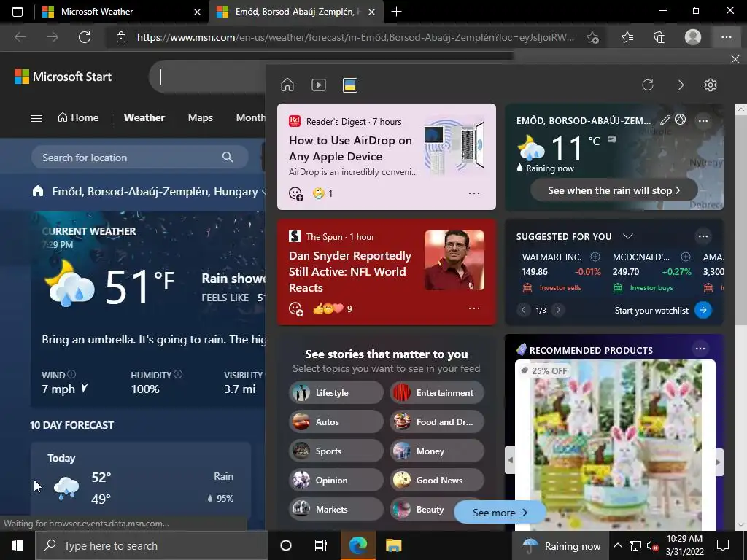The image size is (747, 560).
Task: Open more options on the weather card
Action: (703, 121)
